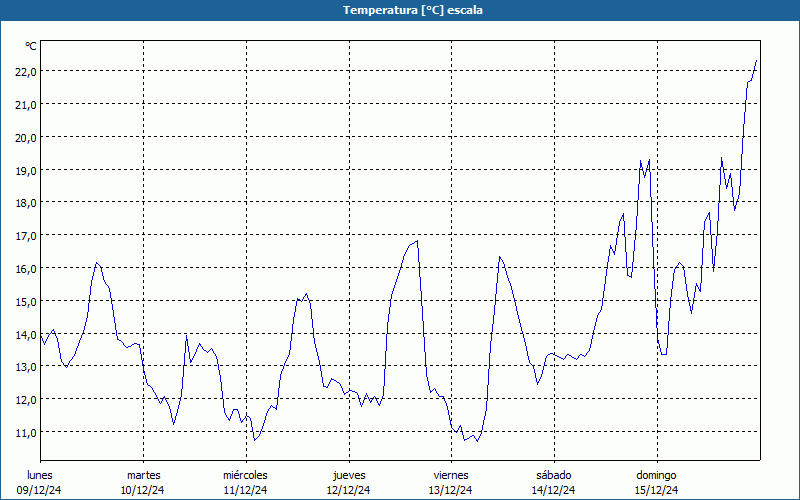Click the 13/12/24 date label
This screenshot has width=800, height=500.
[451, 490]
